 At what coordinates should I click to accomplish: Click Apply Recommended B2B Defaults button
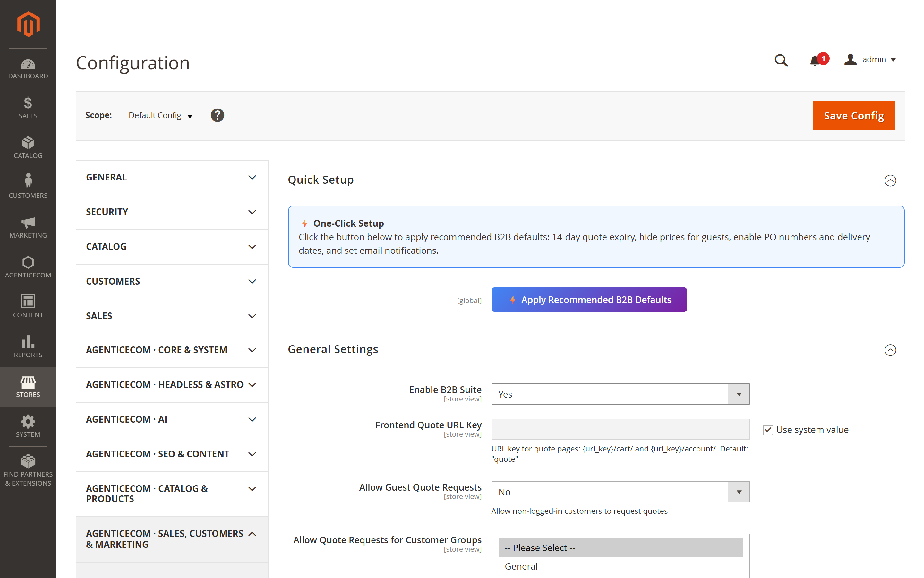click(589, 300)
